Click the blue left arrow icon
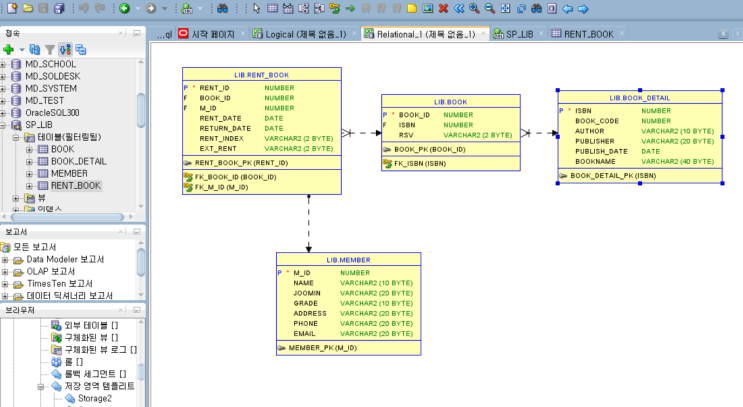 coord(567,9)
